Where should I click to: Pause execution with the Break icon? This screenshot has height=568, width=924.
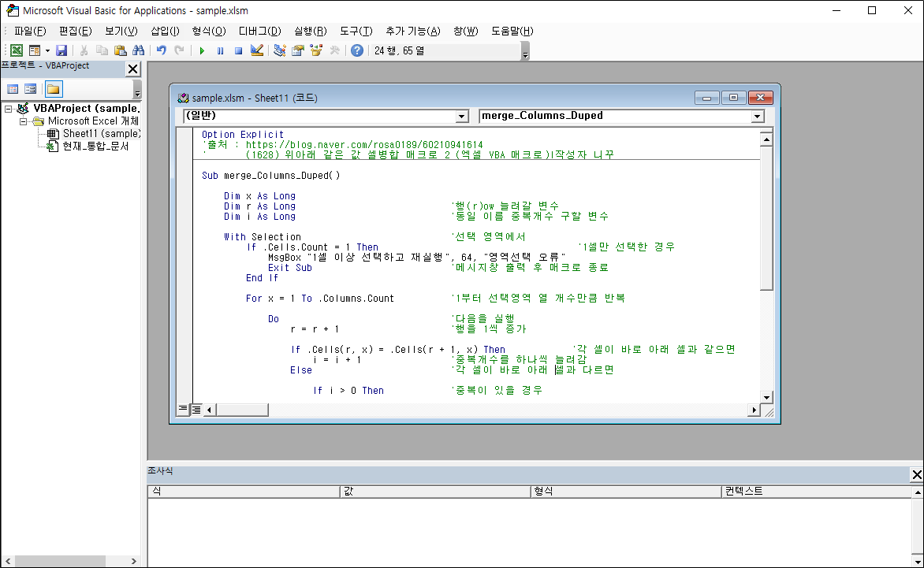[221, 50]
